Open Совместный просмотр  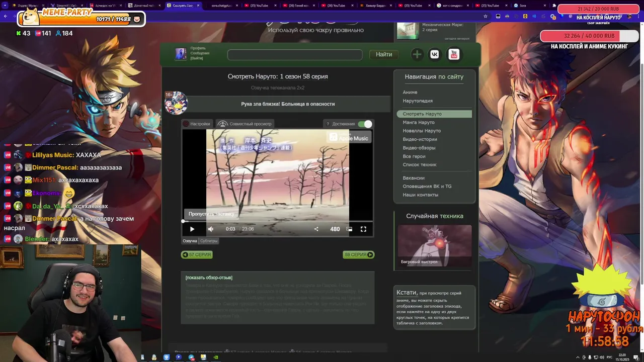point(245,124)
